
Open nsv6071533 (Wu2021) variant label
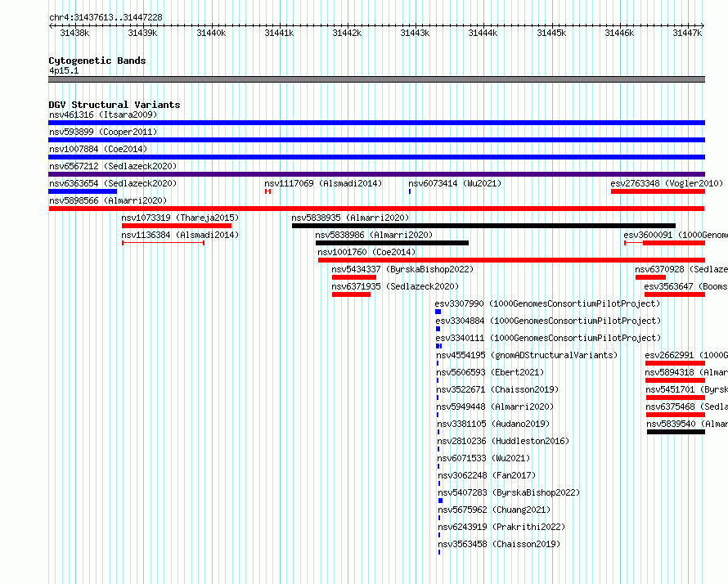tap(483, 458)
